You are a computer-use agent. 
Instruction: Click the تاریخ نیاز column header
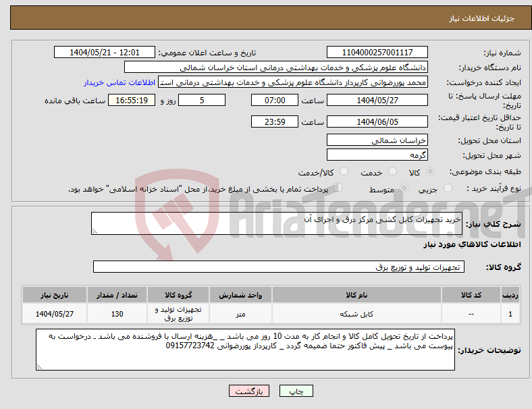55,295
